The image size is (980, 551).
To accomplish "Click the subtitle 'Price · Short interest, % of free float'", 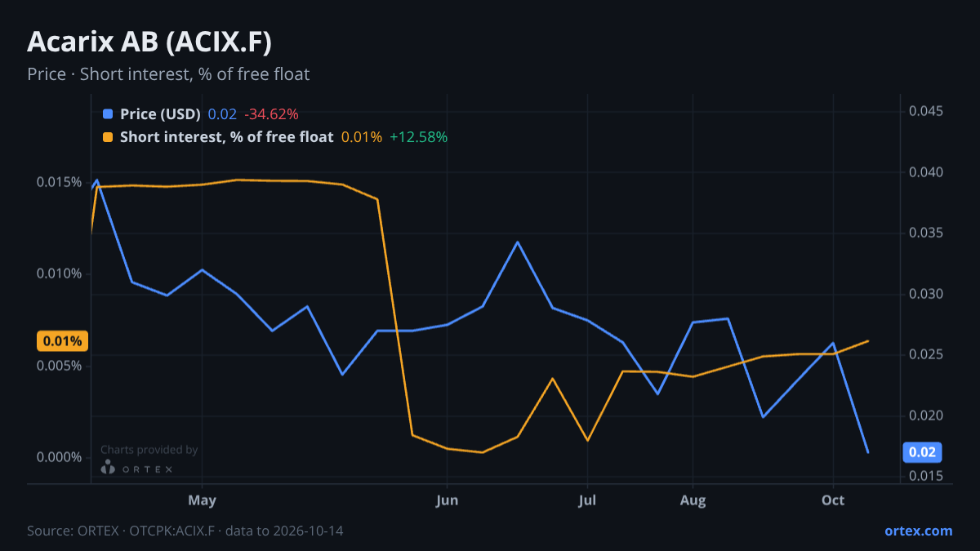I will tap(168, 74).
